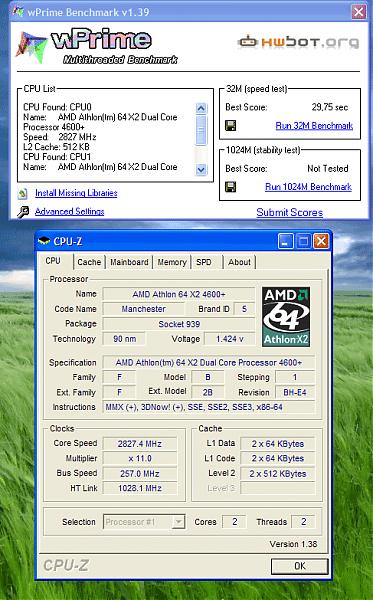The height and width of the screenshot is (600, 373).
Task: Run the 1024M Benchmark
Action: 308,187
